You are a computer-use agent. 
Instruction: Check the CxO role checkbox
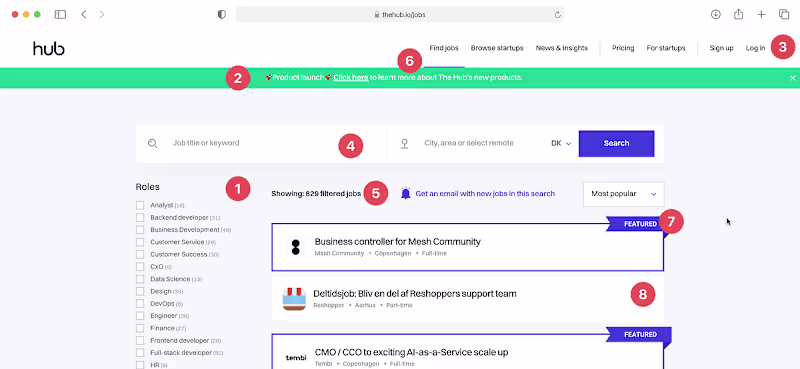coord(140,266)
